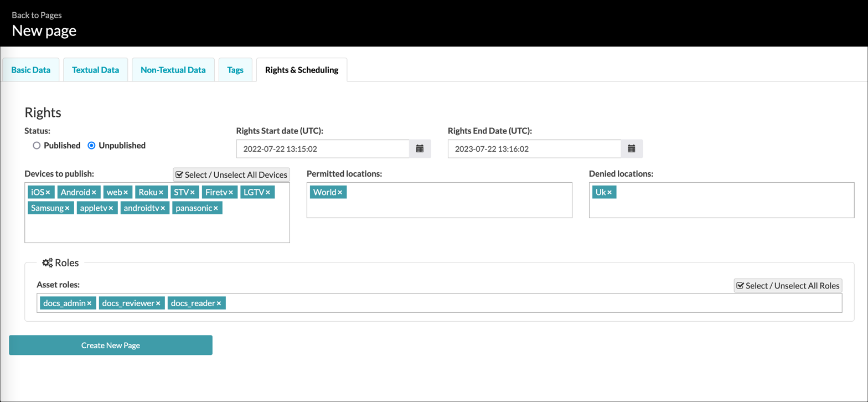The width and height of the screenshot is (868, 402).
Task: Open the Asset roles selection field
Action: click(x=440, y=303)
